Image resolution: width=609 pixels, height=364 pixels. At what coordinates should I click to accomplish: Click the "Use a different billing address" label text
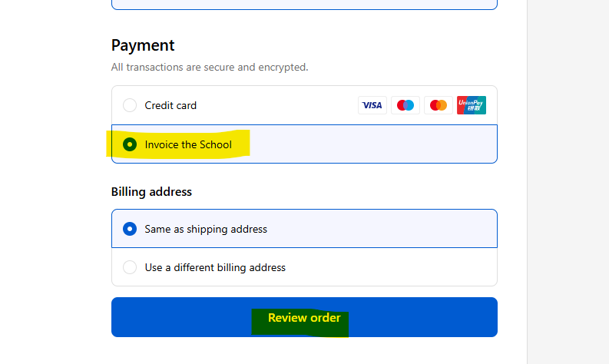point(215,267)
